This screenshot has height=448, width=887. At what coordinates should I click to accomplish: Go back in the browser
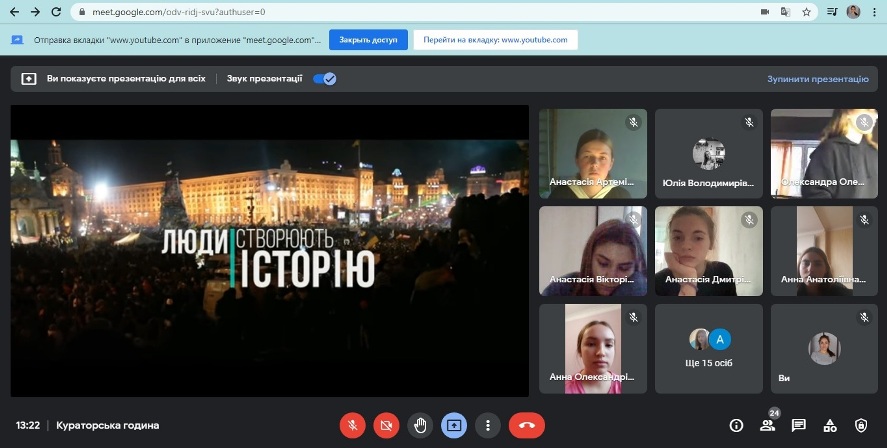coord(15,11)
